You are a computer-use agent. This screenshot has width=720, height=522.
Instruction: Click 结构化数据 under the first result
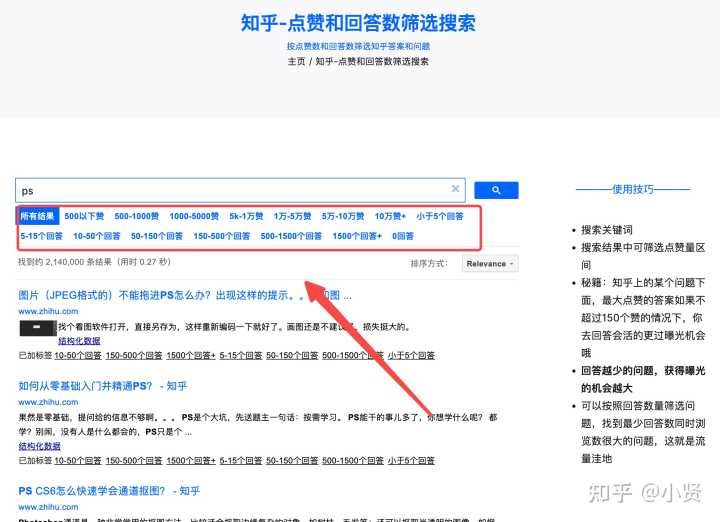pyautogui.click(x=79, y=341)
